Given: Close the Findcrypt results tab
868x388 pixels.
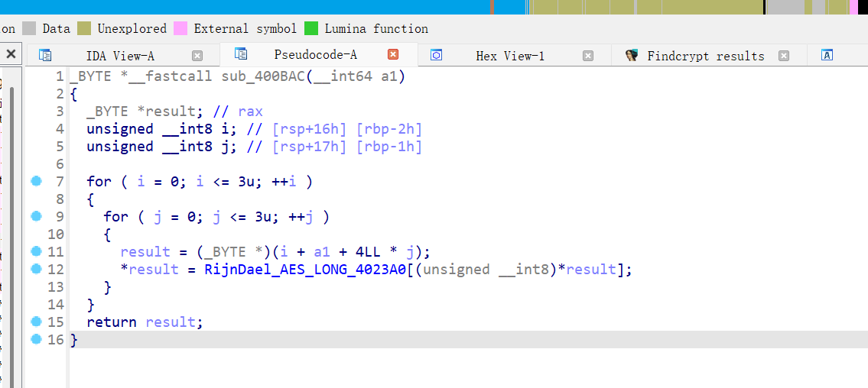Looking at the screenshot, I should (x=783, y=55).
